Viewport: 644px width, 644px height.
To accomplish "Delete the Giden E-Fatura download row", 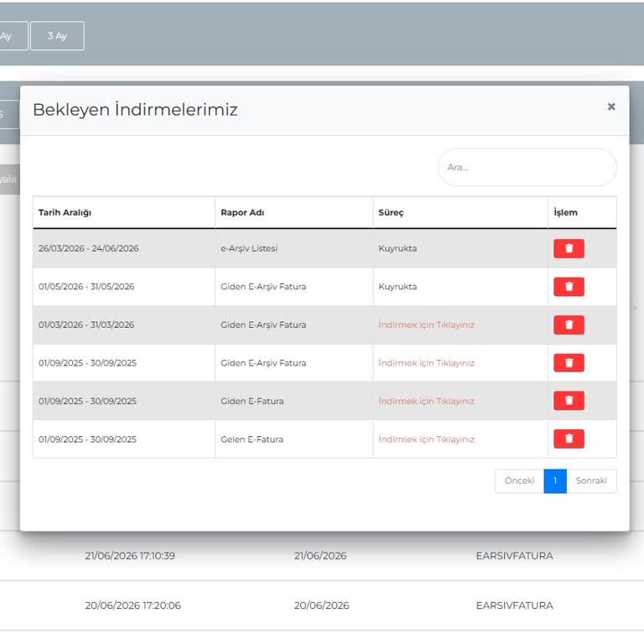I will pyautogui.click(x=569, y=401).
